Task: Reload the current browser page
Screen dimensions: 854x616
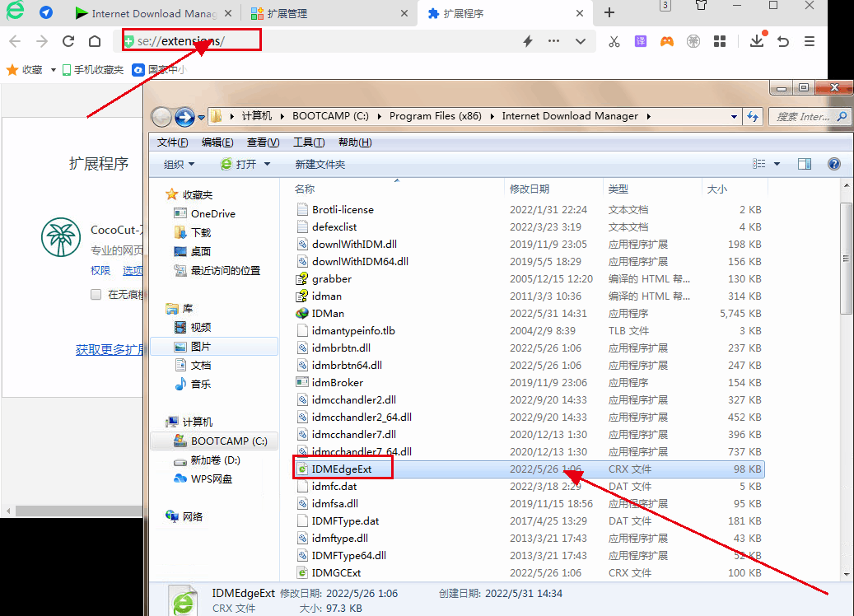Action: (68, 41)
